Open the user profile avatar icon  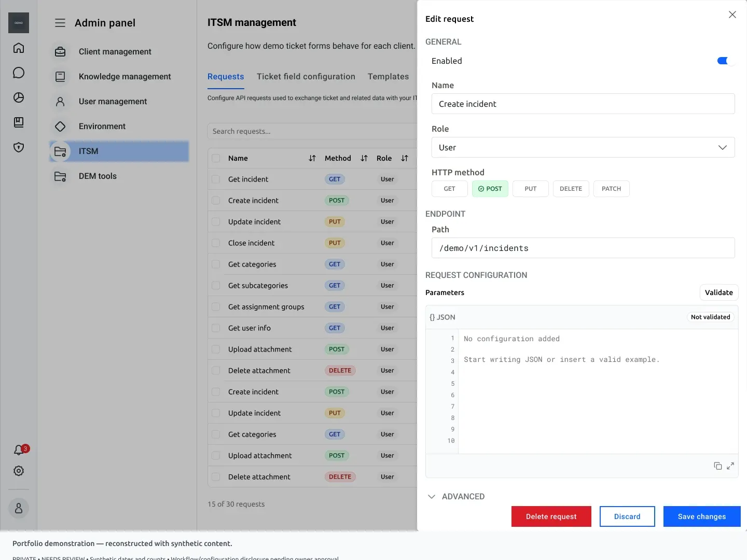pyautogui.click(x=19, y=508)
